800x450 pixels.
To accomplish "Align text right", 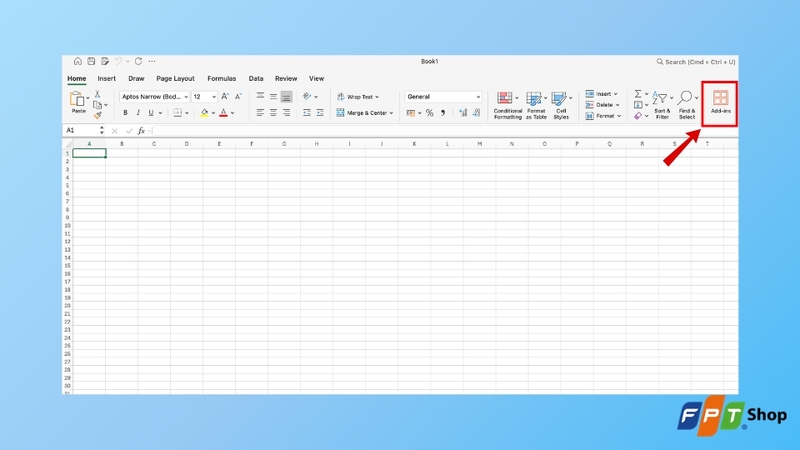I will pyautogui.click(x=286, y=113).
